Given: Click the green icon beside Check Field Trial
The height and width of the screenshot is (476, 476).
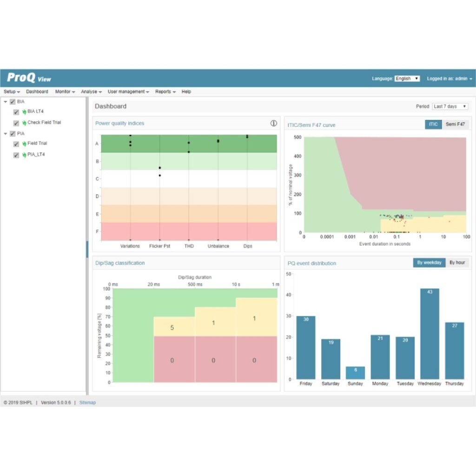Looking at the screenshot, I should click(24, 123).
